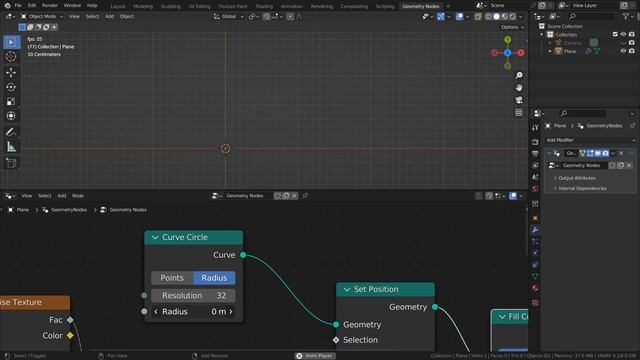Select the Rotate tool

(11, 87)
